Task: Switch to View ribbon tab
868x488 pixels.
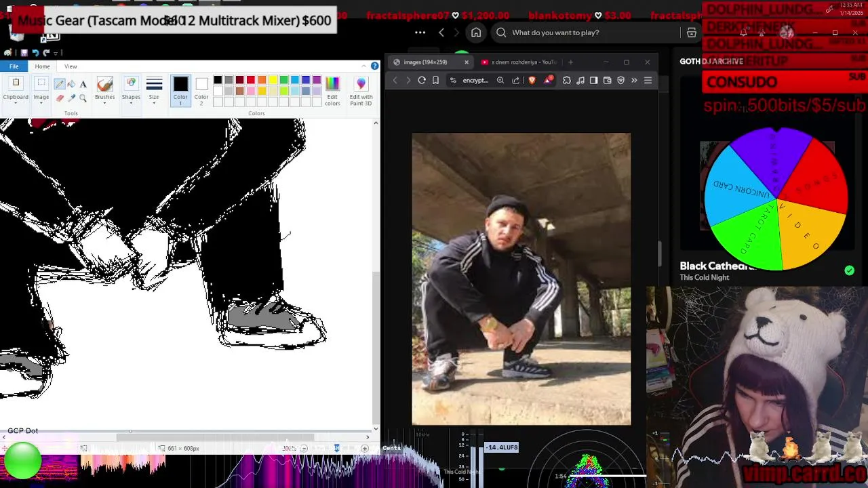Action: pos(71,66)
